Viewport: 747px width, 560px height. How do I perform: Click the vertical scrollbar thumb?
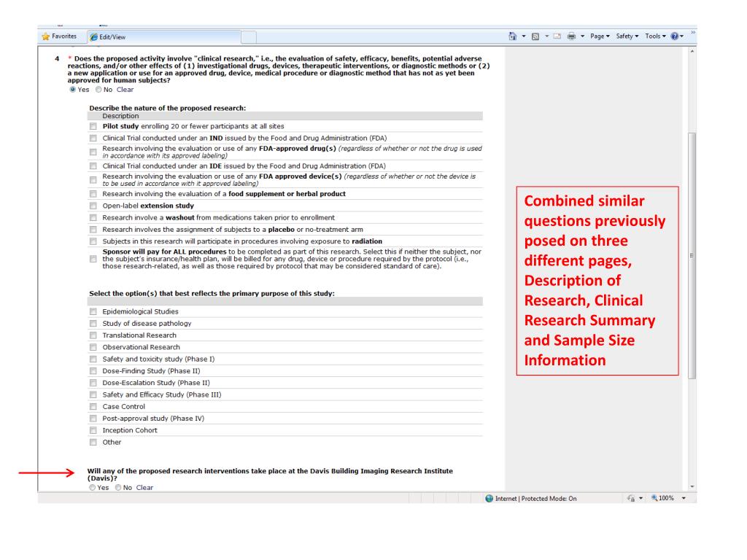coord(692,256)
